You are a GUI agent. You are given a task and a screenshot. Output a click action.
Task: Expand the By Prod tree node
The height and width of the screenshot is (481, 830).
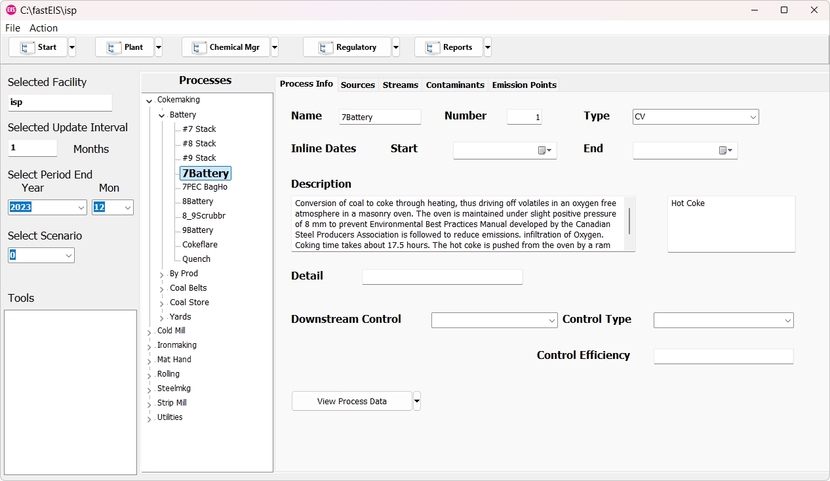(162, 274)
